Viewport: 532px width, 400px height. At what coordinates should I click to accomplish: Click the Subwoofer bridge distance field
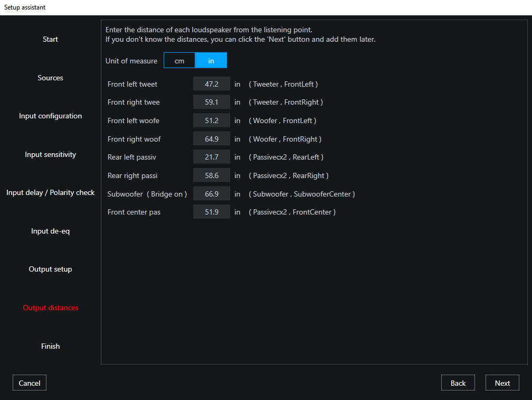click(211, 193)
